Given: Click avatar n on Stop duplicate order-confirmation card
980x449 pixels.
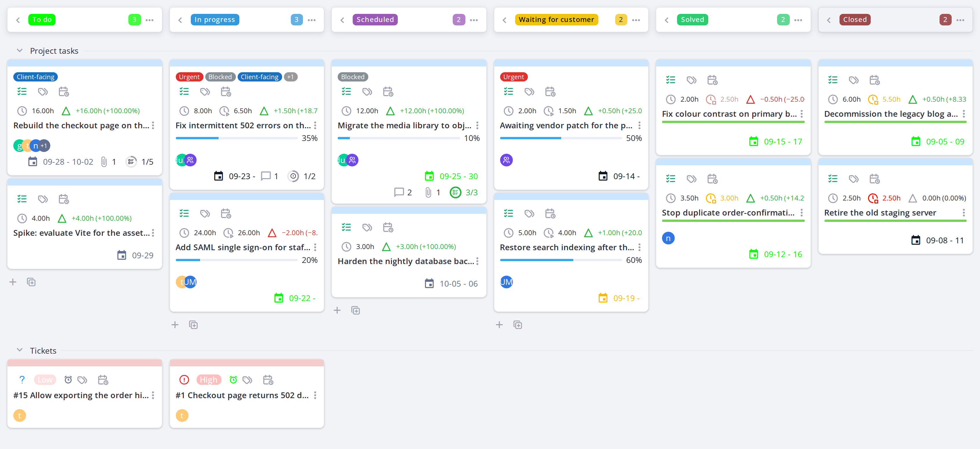Looking at the screenshot, I should (x=668, y=238).
